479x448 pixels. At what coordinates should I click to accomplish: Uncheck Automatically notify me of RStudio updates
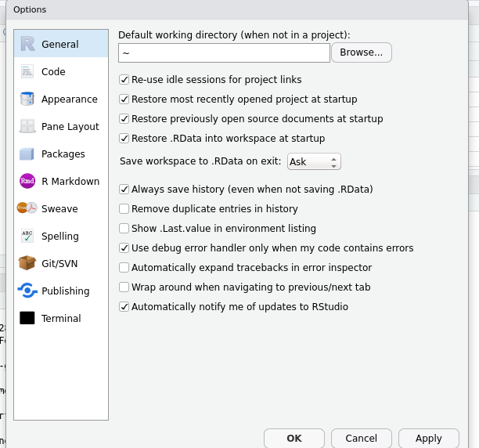pos(124,307)
